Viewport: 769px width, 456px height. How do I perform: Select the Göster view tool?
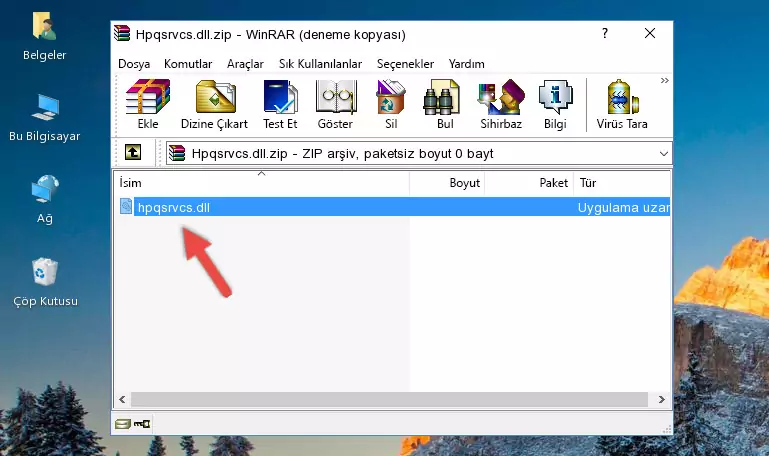(x=335, y=104)
